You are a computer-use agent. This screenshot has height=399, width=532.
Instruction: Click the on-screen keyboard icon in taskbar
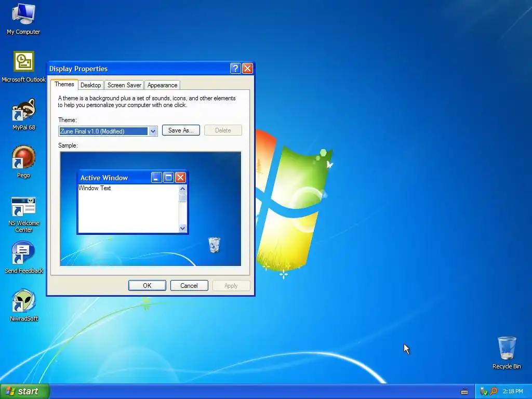[x=464, y=392]
